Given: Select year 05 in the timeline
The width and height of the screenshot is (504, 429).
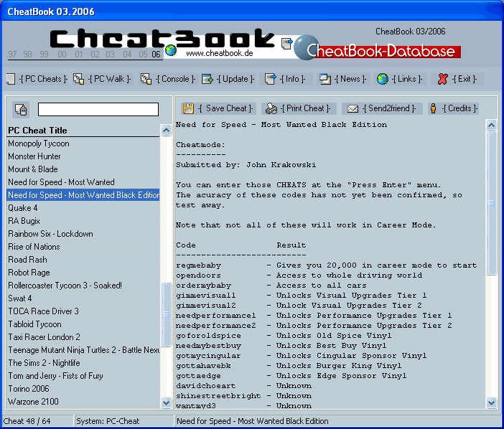Looking at the screenshot, I should pos(143,55).
